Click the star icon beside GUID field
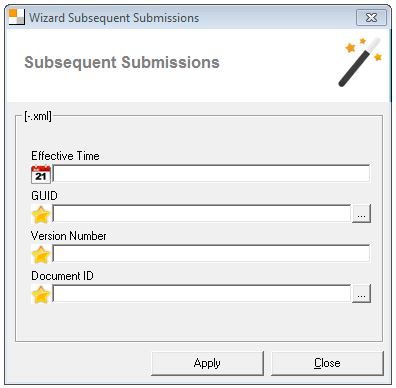Image resolution: width=396 pixels, height=388 pixels. 41,214
